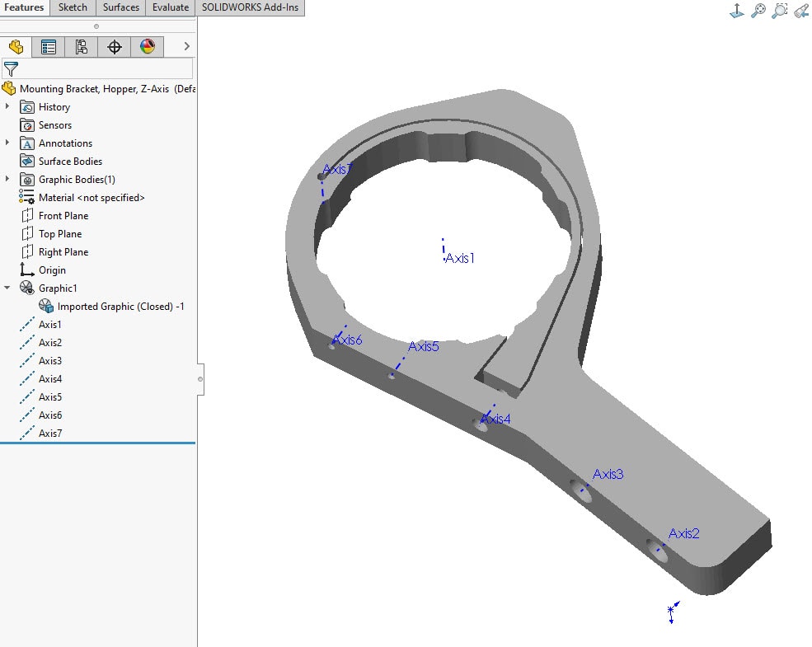This screenshot has height=647, width=812.
Task: Open the DimXpertManager crosshair icon
Action: [115, 47]
